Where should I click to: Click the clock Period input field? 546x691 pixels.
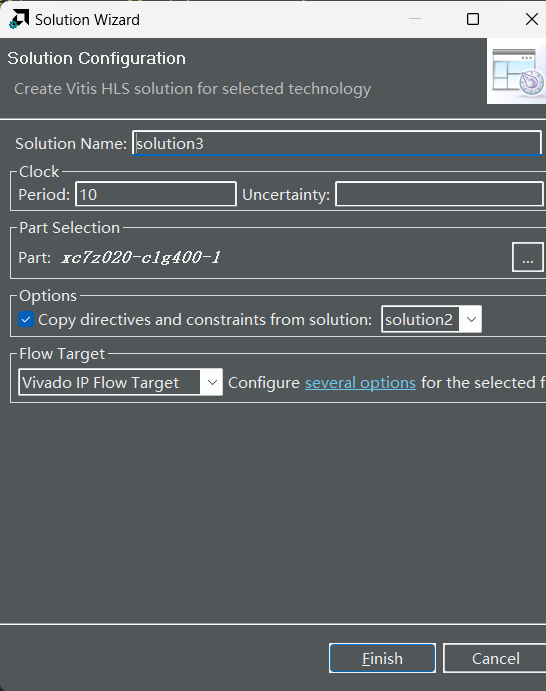(156, 194)
